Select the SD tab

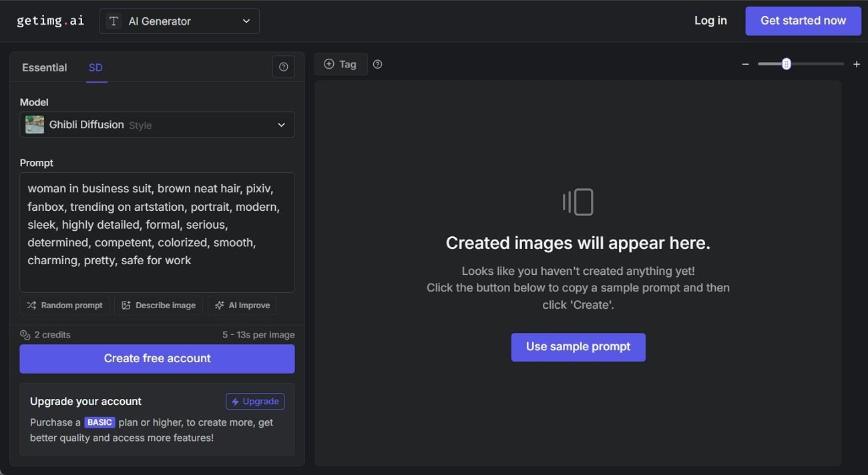click(95, 67)
